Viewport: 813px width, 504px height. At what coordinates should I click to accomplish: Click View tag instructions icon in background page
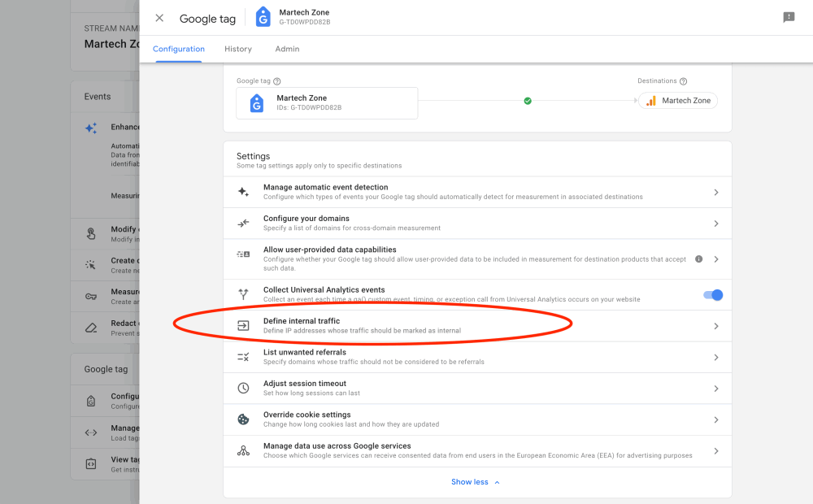(x=91, y=463)
